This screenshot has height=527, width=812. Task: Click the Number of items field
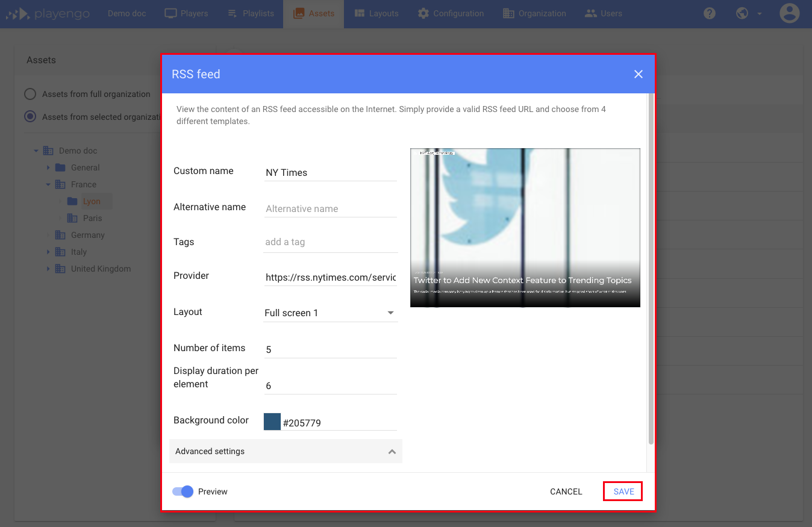(x=331, y=349)
